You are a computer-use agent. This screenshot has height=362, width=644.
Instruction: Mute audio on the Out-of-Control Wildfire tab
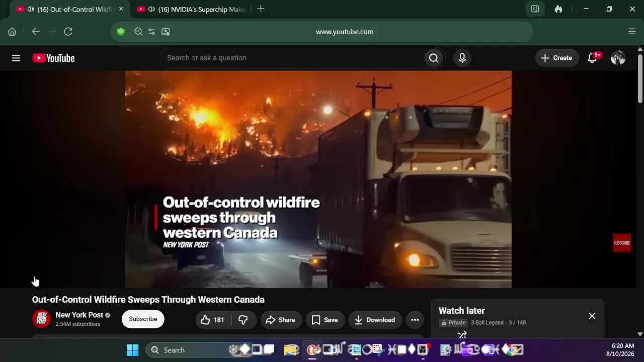31,9
